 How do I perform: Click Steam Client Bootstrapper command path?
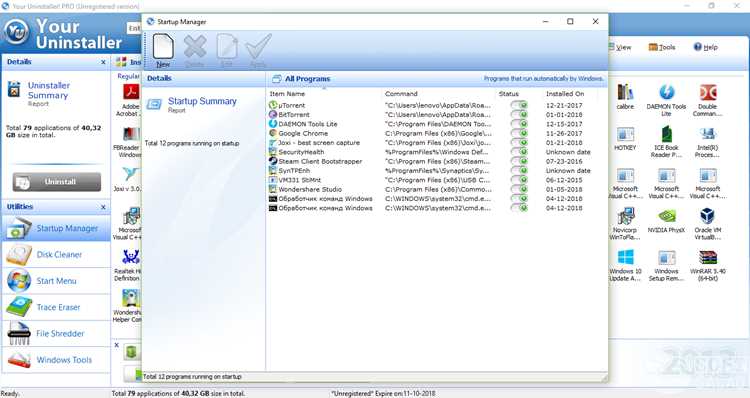[437, 161]
